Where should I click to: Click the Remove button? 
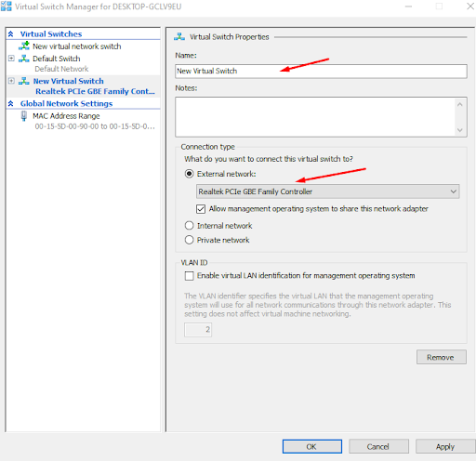pos(442,357)
